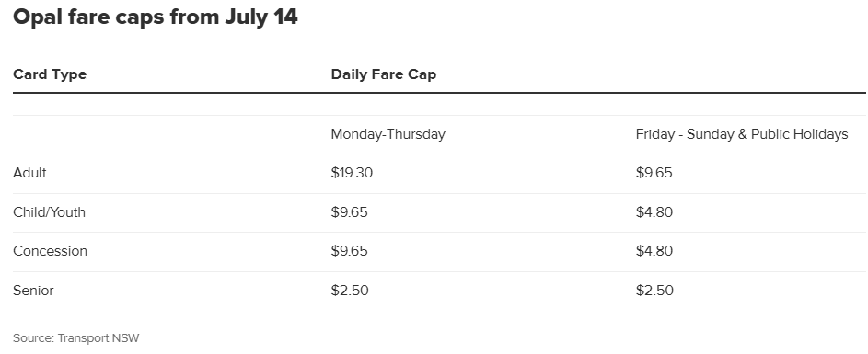
Task: Click the Adult $19.30 Monday-Thursday cap
Action: coord(352,173)
